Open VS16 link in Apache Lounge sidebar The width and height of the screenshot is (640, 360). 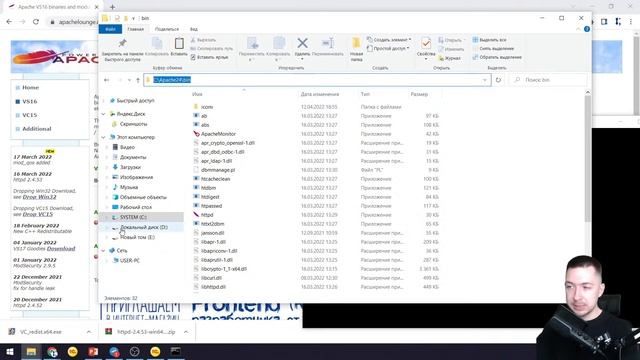coord(29,101)
